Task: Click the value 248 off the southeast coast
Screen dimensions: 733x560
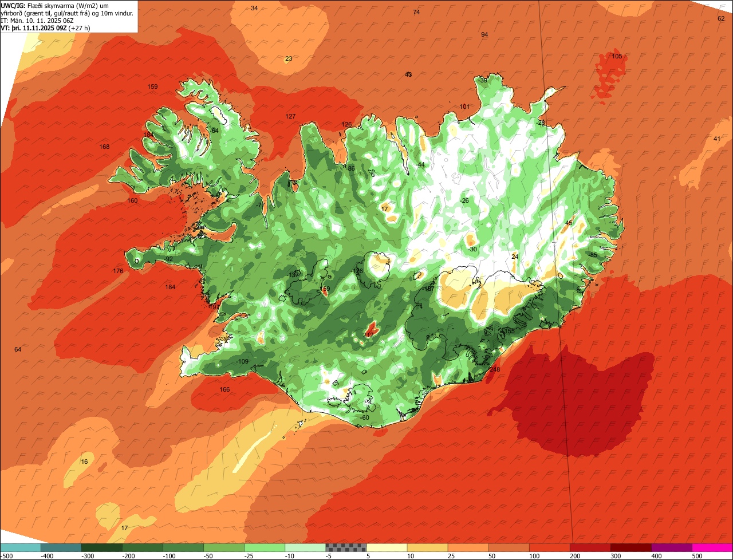Action: pyautogui.click(x=495, y=369)
